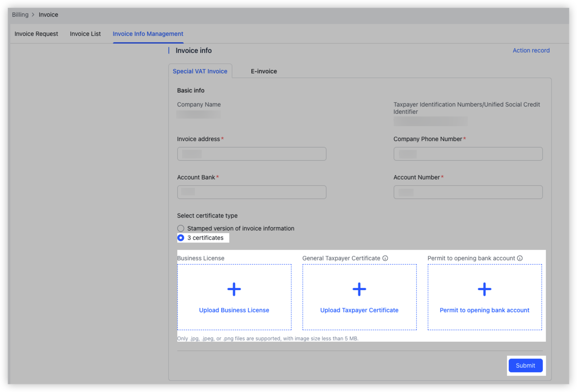Open the Business License upload area

pos(234,296)
